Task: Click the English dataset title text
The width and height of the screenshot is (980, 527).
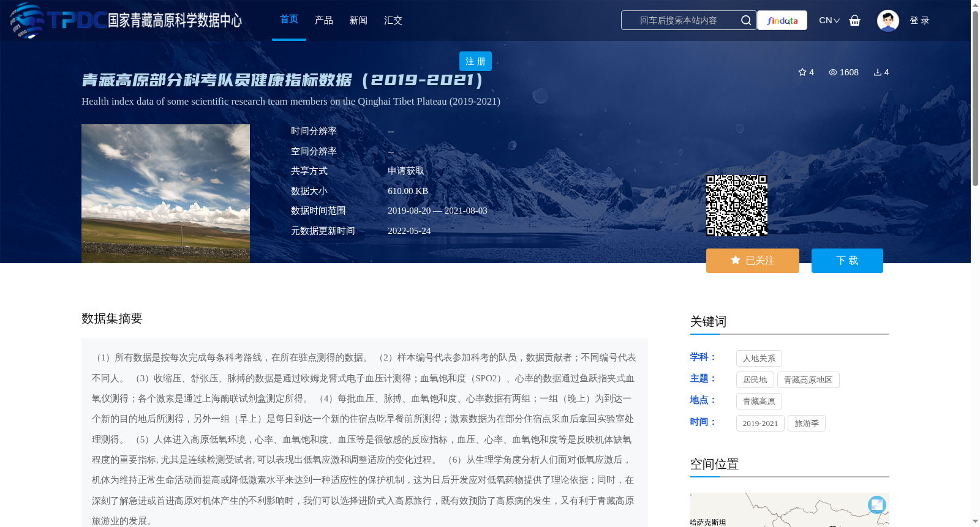Action: (291, 102)
